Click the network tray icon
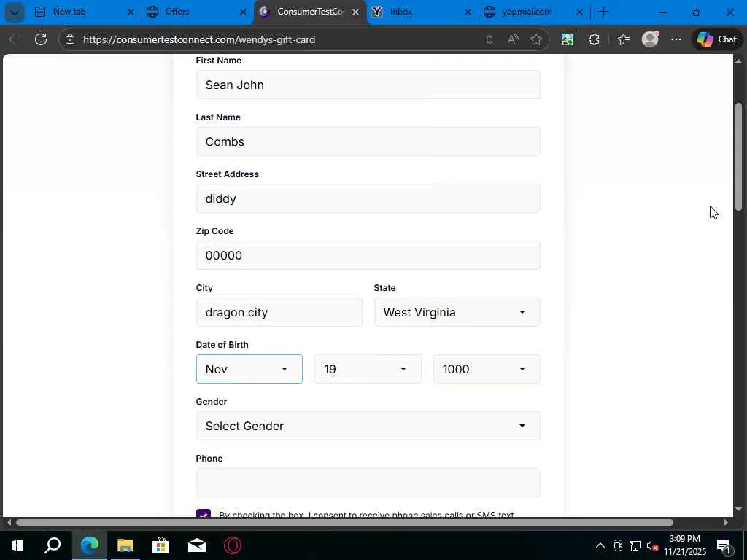Image resolution: width=747 pixels, height=560 pixels. 635,545
